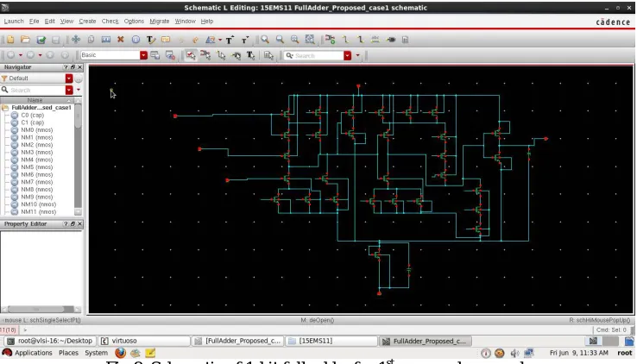This screenshot has height=364, width=637.
Task: Click the New file icon in toolbar
Action: (x=10, y=40)
